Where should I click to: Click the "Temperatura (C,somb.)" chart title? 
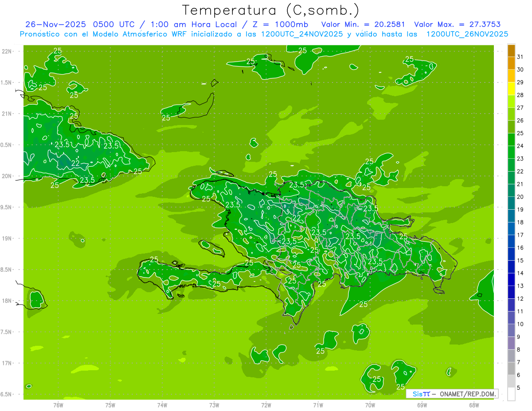(270, 10)
